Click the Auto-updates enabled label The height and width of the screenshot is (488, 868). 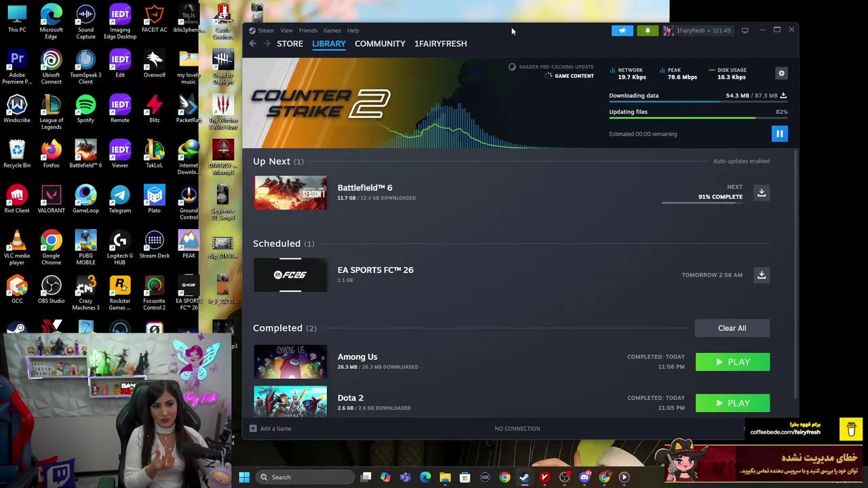pos(741,161)
